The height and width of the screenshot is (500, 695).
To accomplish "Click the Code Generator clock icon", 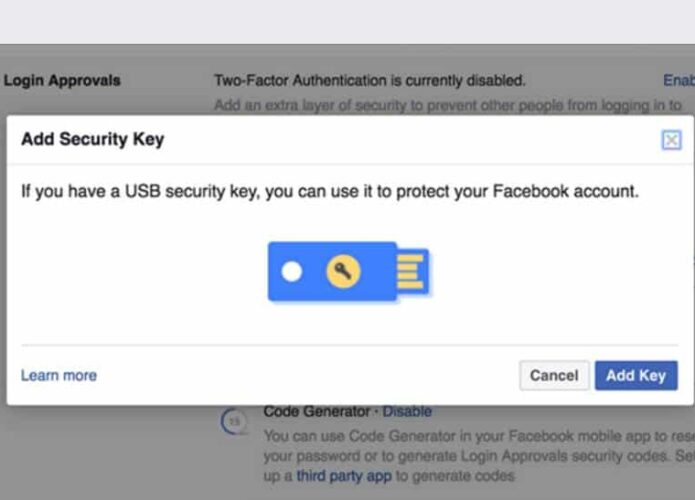I will 234,421.
